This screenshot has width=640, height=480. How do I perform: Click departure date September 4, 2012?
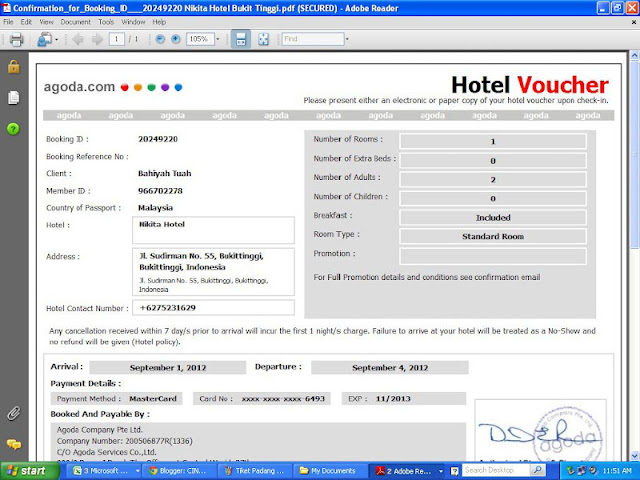click(x=390, y=368)
